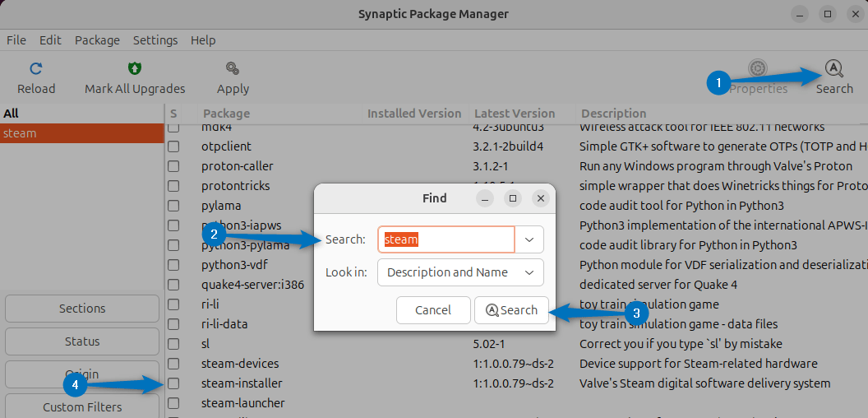Tick the checkbox for proton-caller
The width and height of the screenshot is (868, 418).
(173, 165)
